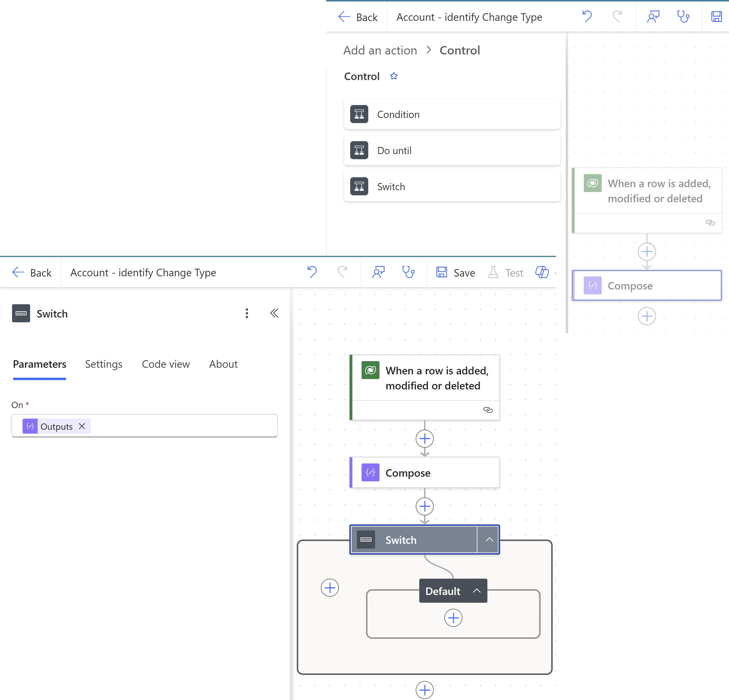Screen dimensions: 729x700
Task: Open Flow checker stethoscope in top toolbar
Action: (x=683, y=17)
